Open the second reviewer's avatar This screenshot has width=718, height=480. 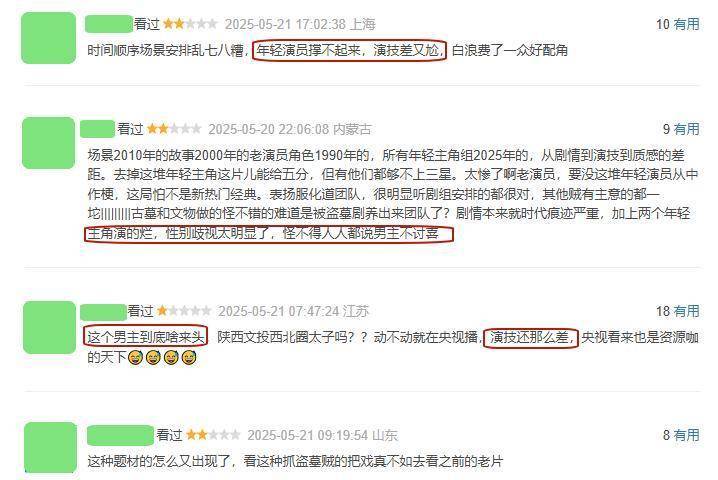[49, 143]
